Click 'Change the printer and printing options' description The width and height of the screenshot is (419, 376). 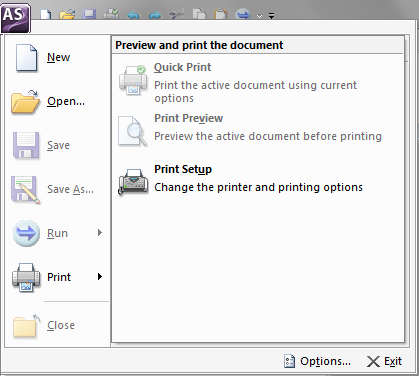pos(258,187)
